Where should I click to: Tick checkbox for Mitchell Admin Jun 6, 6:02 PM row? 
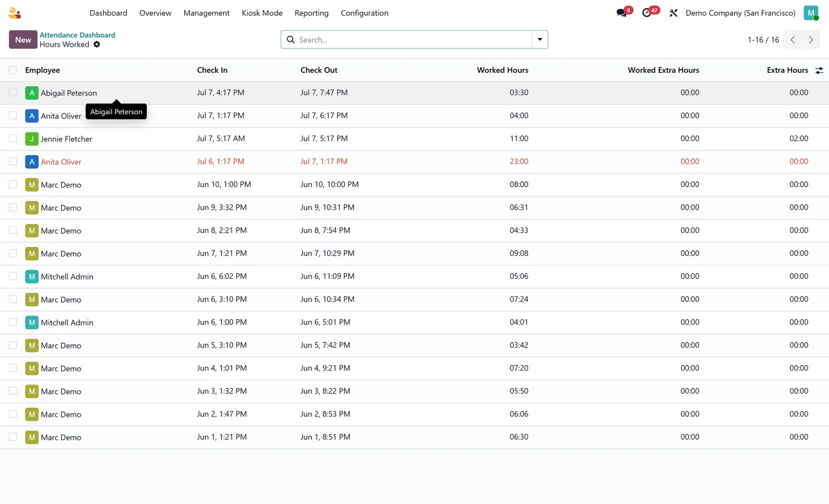13,276
